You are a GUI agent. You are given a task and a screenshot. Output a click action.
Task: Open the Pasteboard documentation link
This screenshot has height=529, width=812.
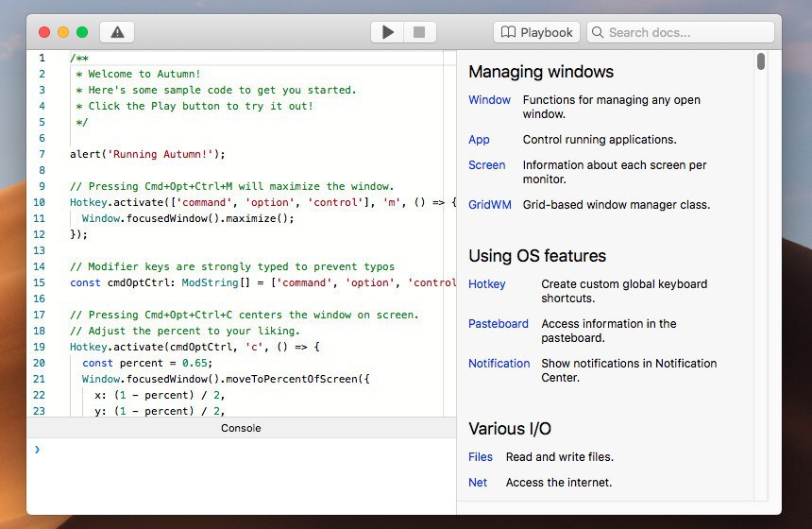pos(498,324)
